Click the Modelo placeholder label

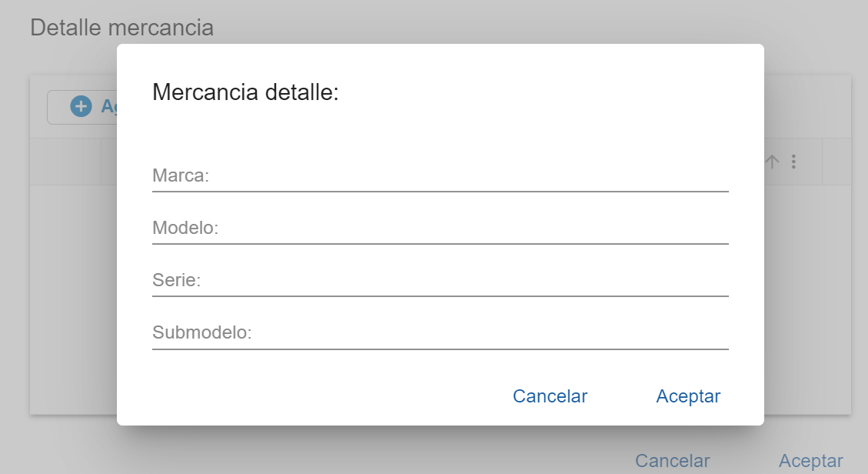click(185, 228)
